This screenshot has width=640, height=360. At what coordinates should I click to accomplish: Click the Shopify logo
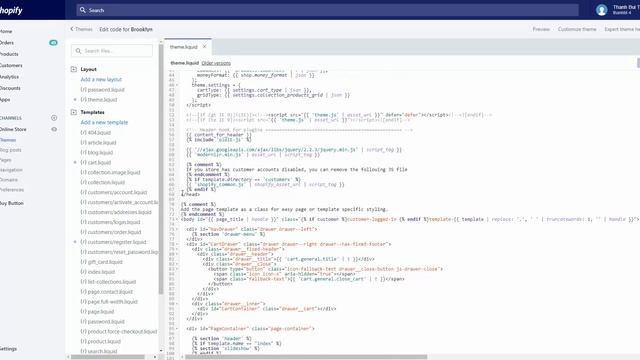click(x=11, y=11)
